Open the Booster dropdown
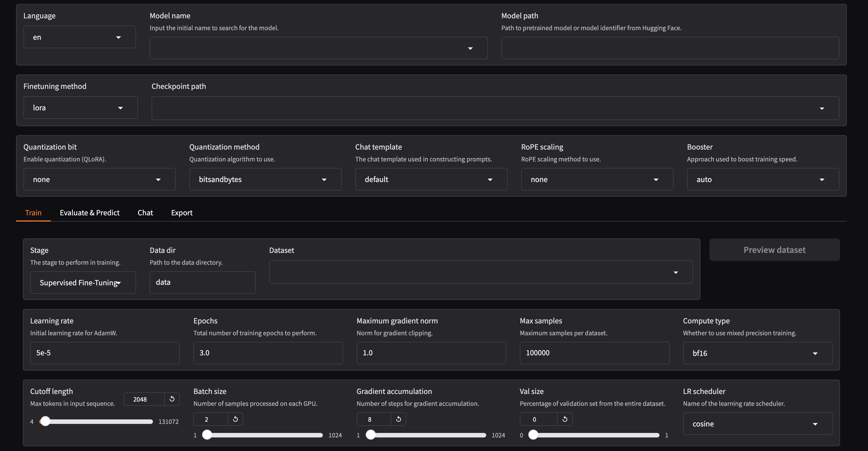Viewport: 868px width, 451px height. pyautogui.click(x=763, y=179)
